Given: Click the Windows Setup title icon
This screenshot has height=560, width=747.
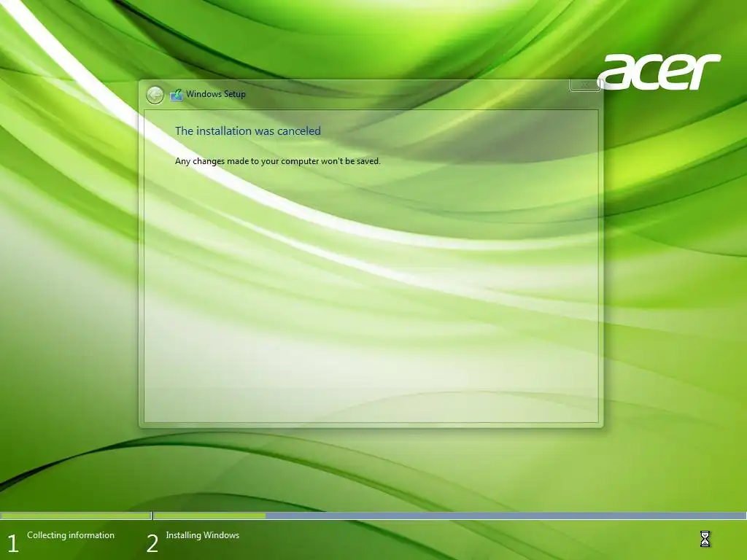Looking at the screenshot, I should click(x=177, y=95).
